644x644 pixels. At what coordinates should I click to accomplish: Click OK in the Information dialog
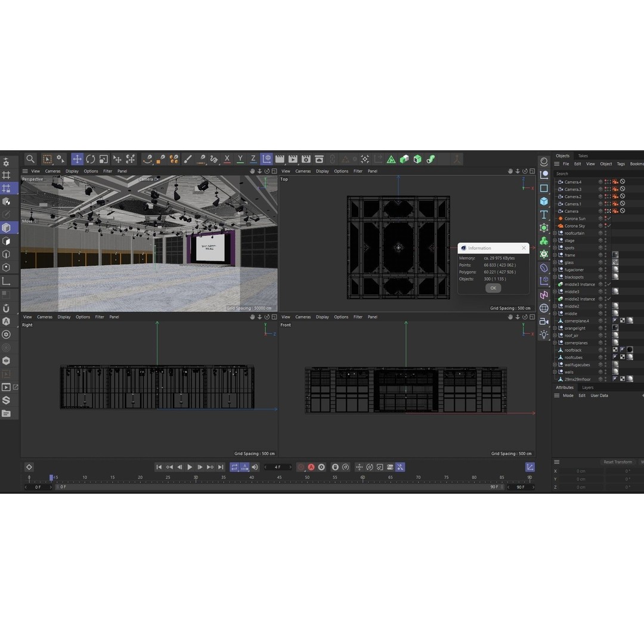(493, 288)
